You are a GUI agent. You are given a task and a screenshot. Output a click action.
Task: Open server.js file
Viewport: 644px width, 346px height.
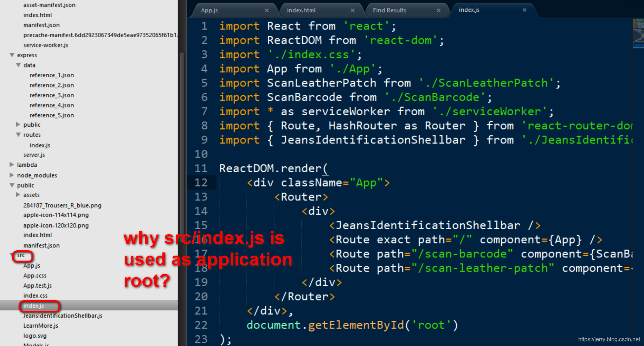point(34,155)
